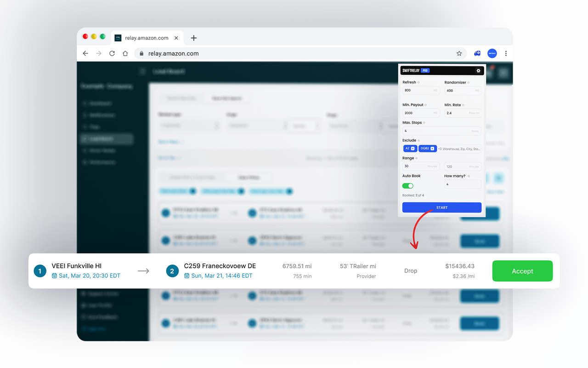View site info via the lock icon
Screen dimensions: 588x368
(141, 53)
